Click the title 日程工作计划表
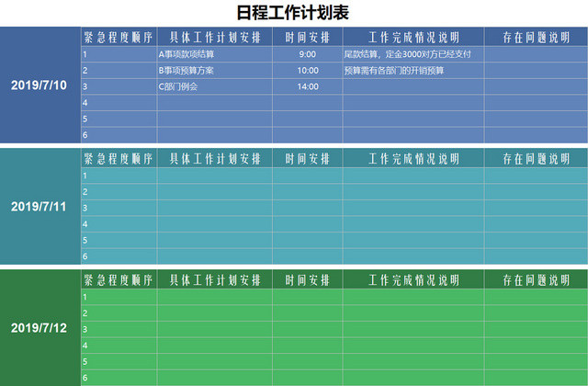The height and width of the screenshot is (386, 588). 292,12
